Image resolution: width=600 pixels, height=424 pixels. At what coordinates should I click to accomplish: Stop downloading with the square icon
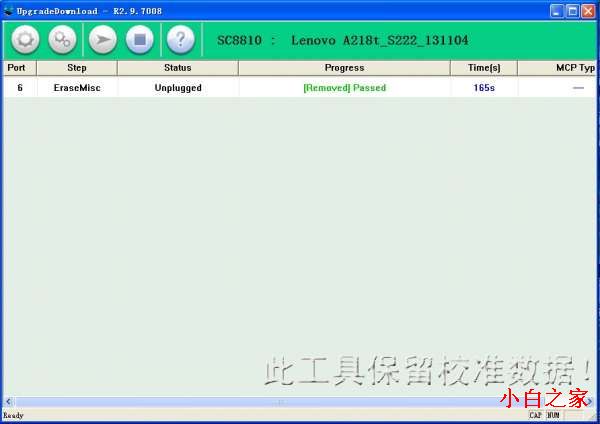[140, 39]
